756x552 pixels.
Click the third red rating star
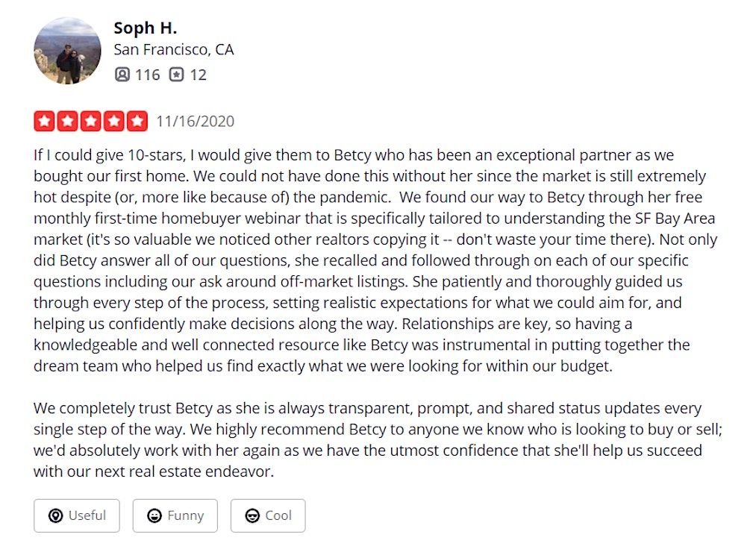(91, 121)
